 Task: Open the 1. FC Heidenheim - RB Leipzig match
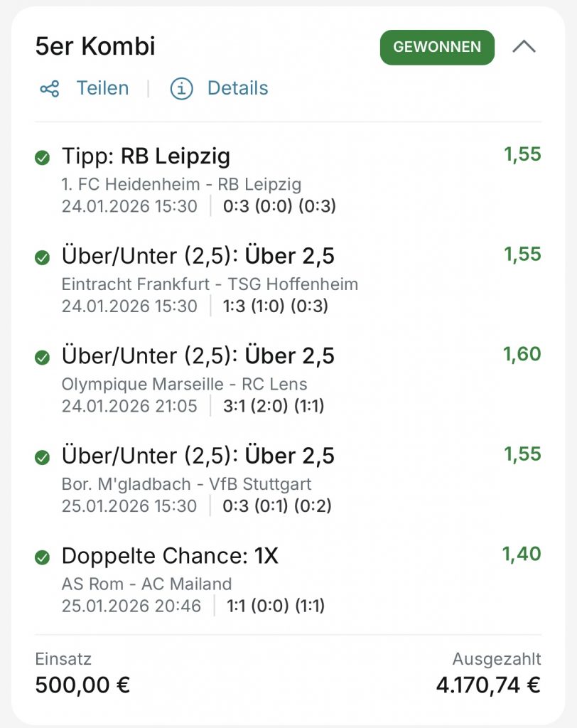pyautogui.click(x=181, y=185)
